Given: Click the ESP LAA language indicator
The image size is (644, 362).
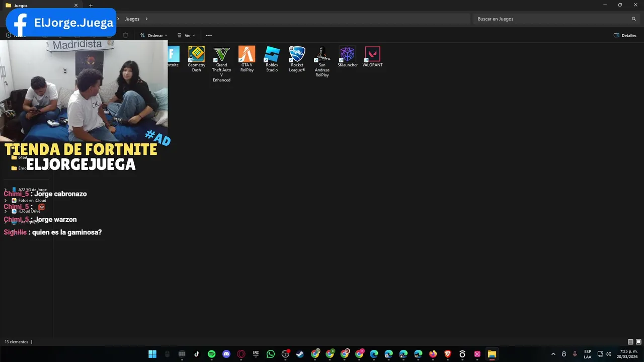Looking at the screenshot, I should [588, 354].
